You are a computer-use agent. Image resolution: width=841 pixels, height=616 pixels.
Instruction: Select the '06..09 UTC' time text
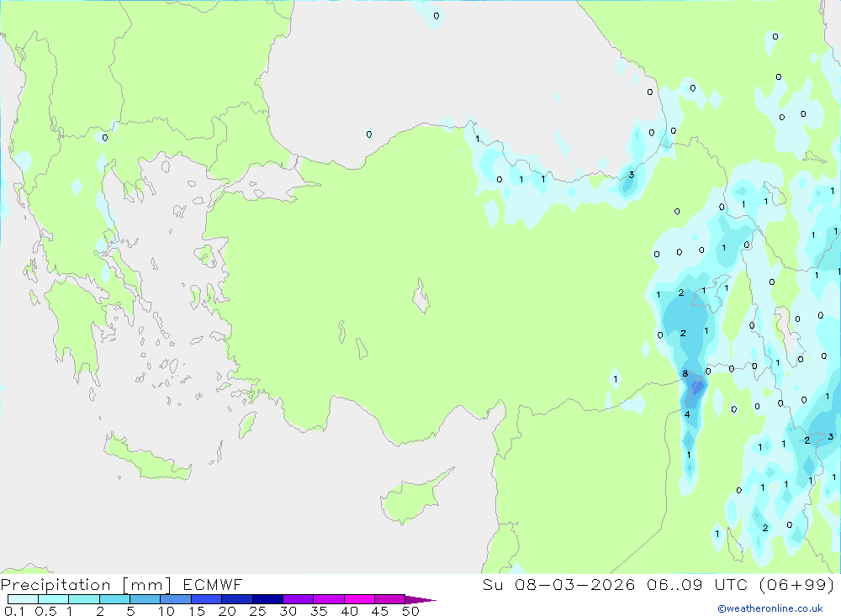(x=696, y=584)
